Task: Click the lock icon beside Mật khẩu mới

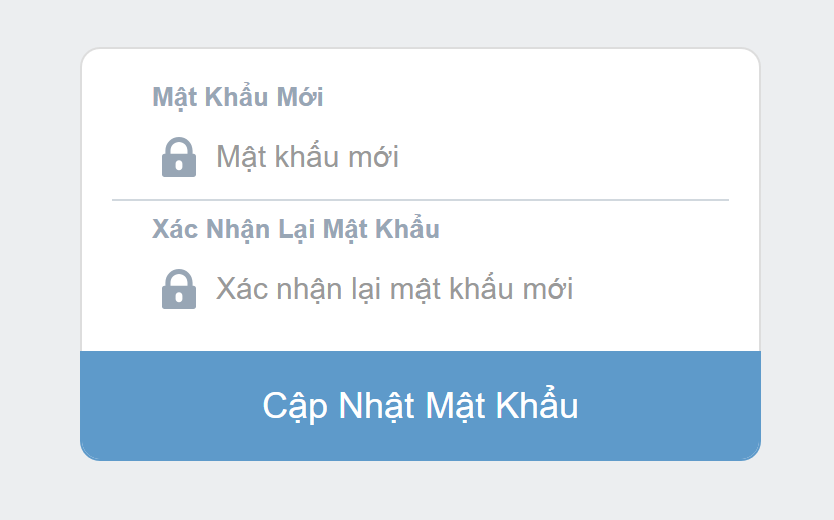Action: (179, 157)
